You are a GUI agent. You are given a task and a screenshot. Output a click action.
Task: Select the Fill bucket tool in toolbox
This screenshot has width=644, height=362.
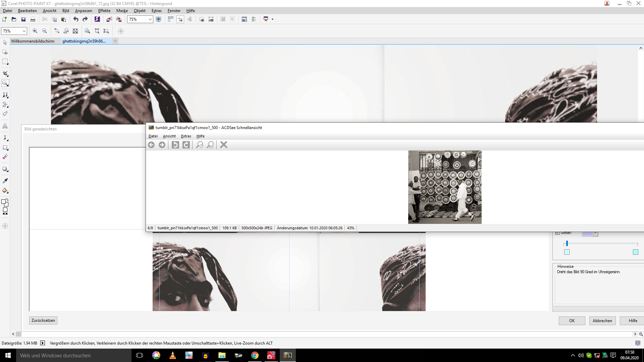pyautogui.click(x=5, y=191)
